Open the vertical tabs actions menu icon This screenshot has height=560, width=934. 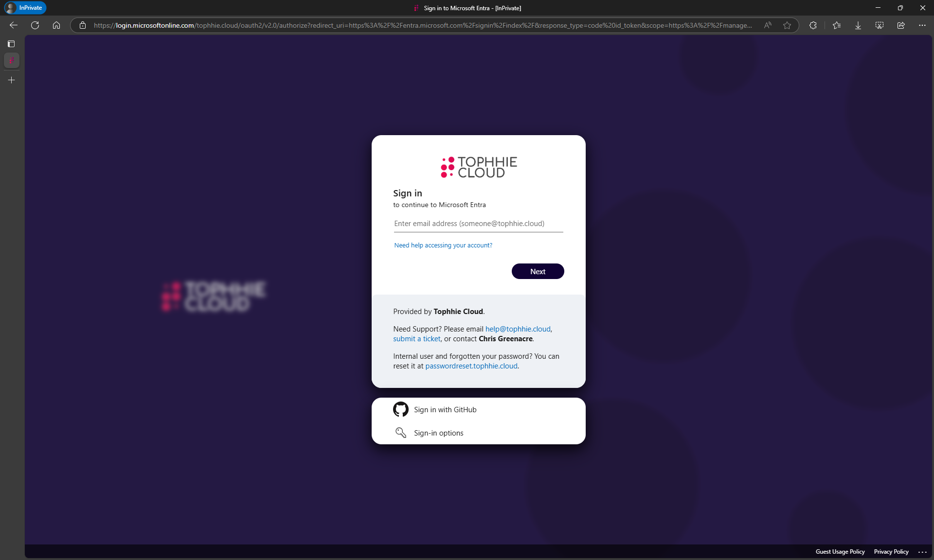click(11, 44)
